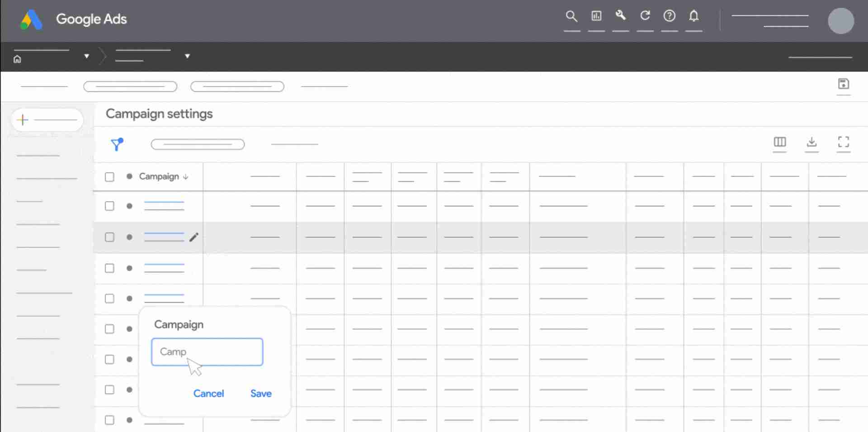Download the campaign report
Image resolution: width=868 pixels, height=432 pixels.
(x=812, y=144)
